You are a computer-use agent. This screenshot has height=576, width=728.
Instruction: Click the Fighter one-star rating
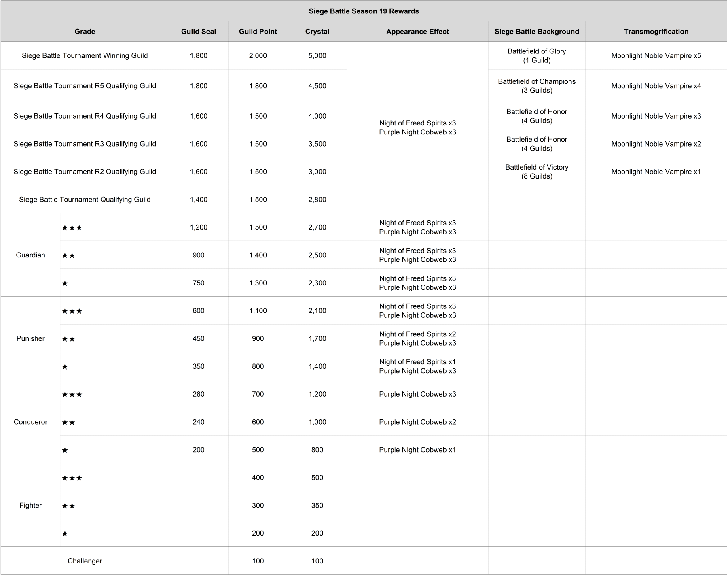coord(65,533)
